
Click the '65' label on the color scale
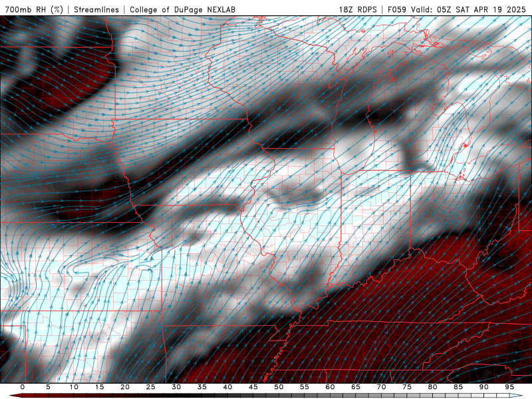pyautogui.click(x=356, y=387)
